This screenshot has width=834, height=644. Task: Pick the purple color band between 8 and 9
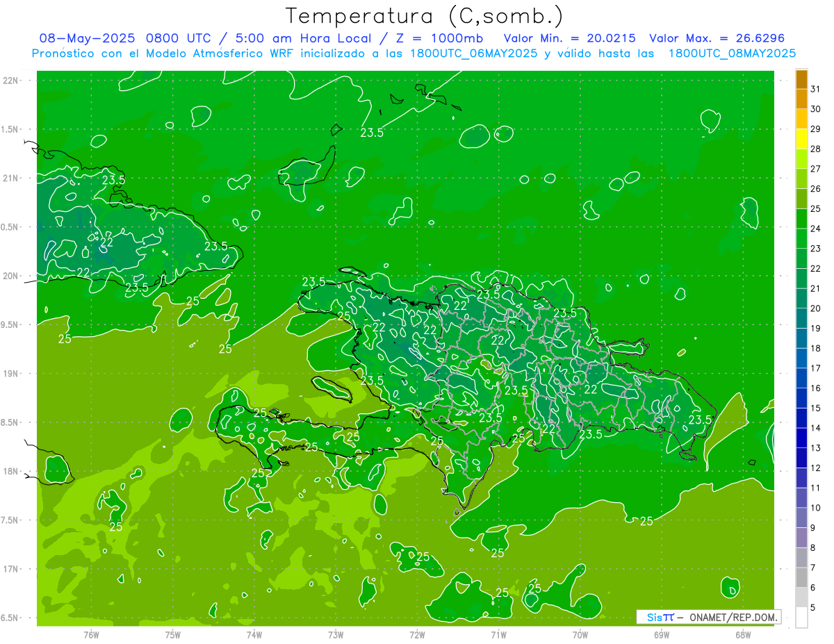pos(801,538)
